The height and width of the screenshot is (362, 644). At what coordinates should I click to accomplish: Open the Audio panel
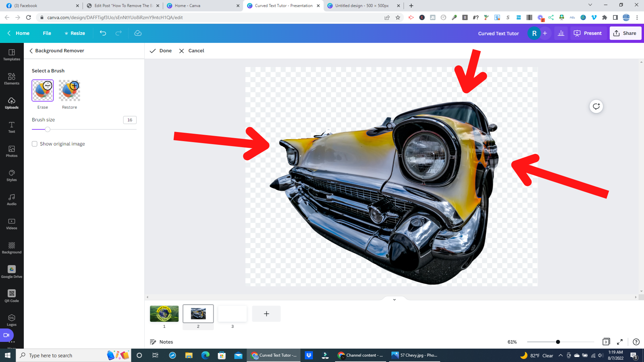(12, 199)
